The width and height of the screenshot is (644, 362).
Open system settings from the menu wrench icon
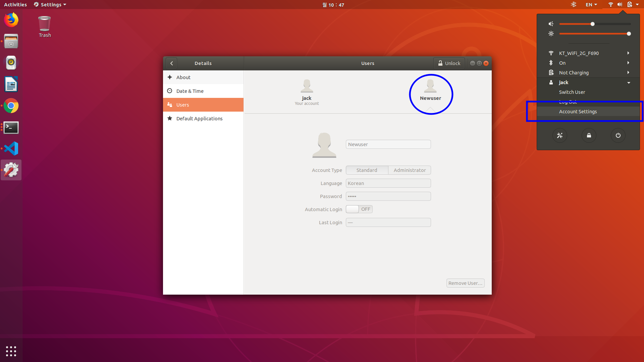(x=559, y=135)
